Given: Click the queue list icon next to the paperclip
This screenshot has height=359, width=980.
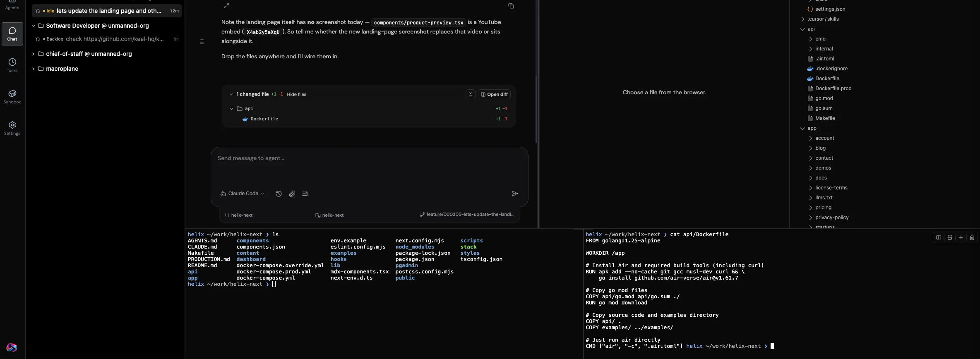Looking at the screenshot, I should coord(305,194).
